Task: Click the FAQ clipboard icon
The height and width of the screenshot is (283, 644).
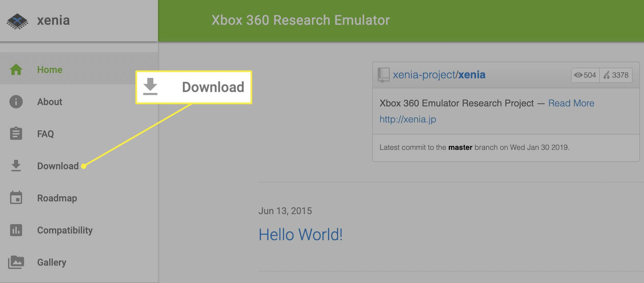Action: pyautogui.click(x=16, y=133)
